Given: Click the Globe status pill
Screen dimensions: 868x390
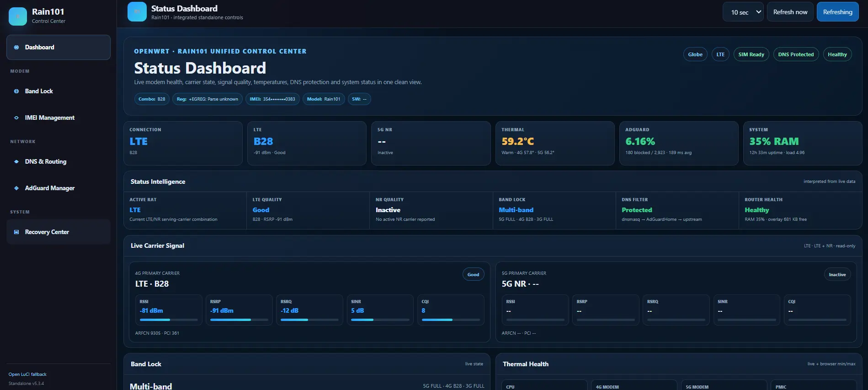Looking at the screenshot, I should pos(695,54).
